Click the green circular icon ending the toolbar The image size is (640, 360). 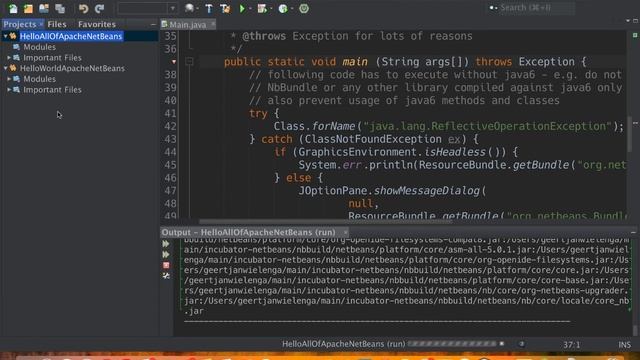coord(304,8)
